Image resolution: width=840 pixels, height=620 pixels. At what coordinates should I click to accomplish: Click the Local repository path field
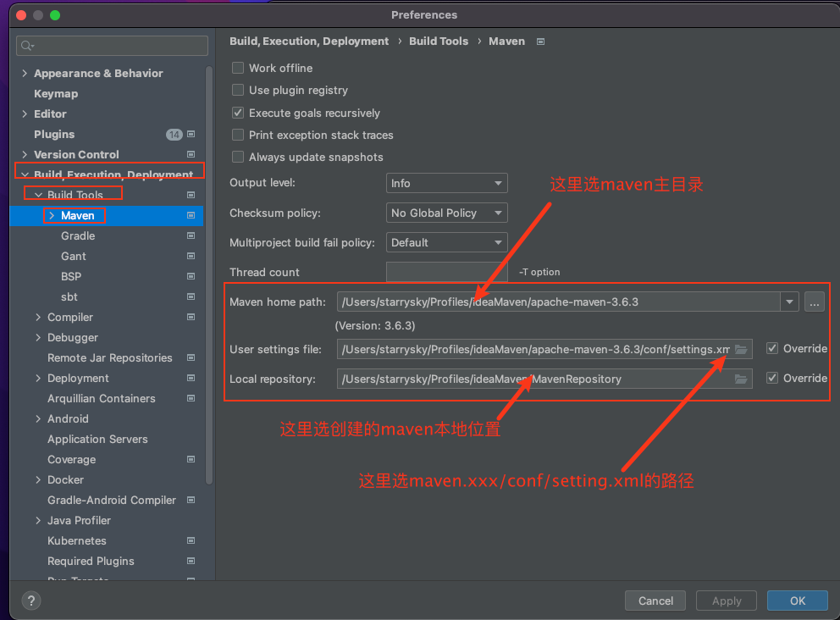tap(544, 379)
